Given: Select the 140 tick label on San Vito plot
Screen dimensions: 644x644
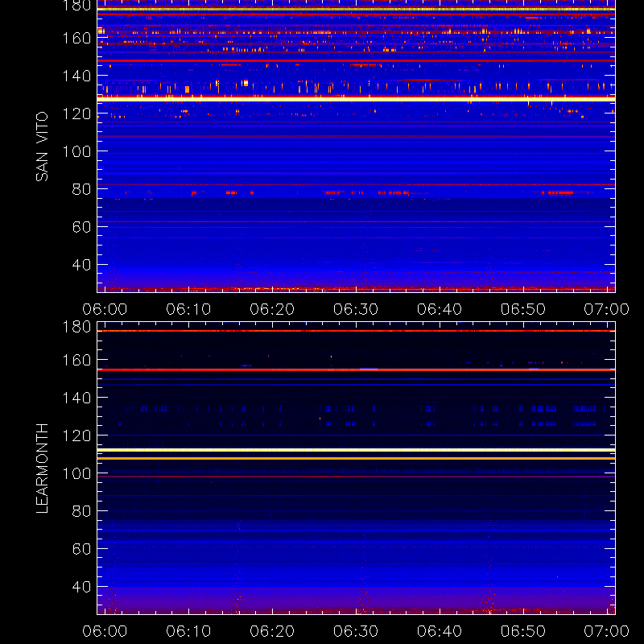Looking at the screenshot, I should click(x=76, y=76).
